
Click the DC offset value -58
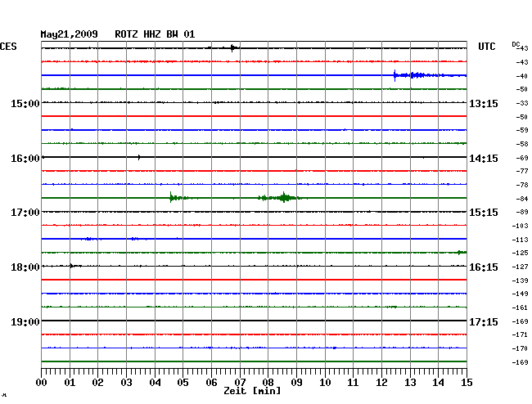tap(522, 144)
